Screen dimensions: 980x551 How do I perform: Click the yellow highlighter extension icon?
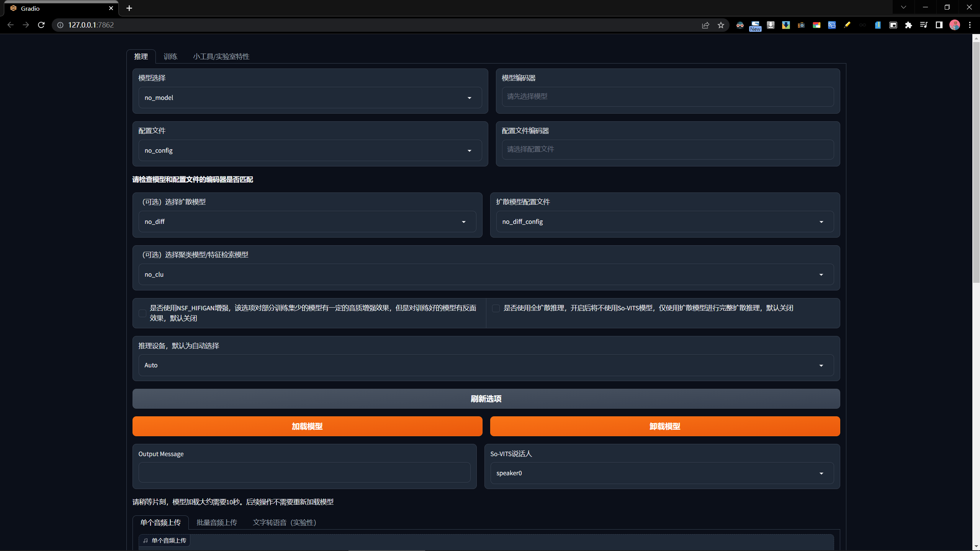coord(847,25)
